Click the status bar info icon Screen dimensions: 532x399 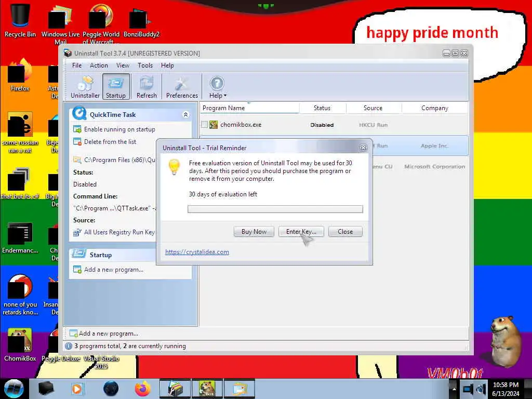[69, 346]
